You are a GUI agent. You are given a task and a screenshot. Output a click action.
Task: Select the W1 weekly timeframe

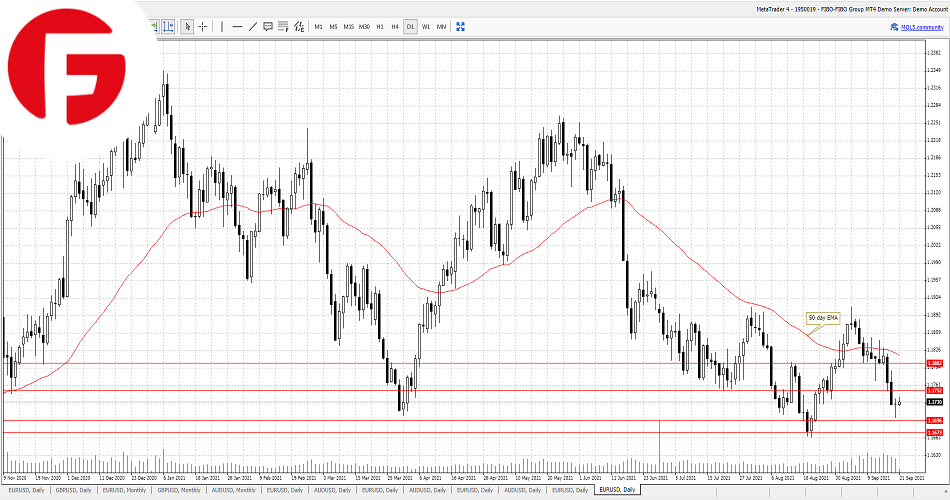tap(426, 26)
